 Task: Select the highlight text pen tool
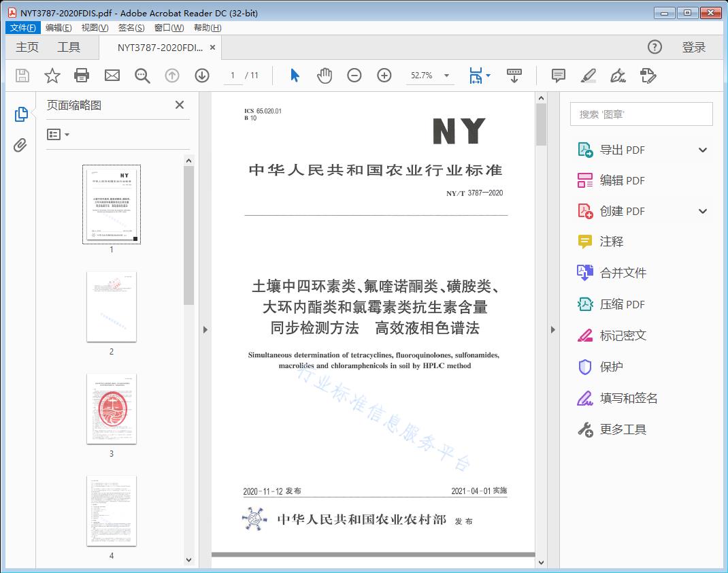coord(589,76)
